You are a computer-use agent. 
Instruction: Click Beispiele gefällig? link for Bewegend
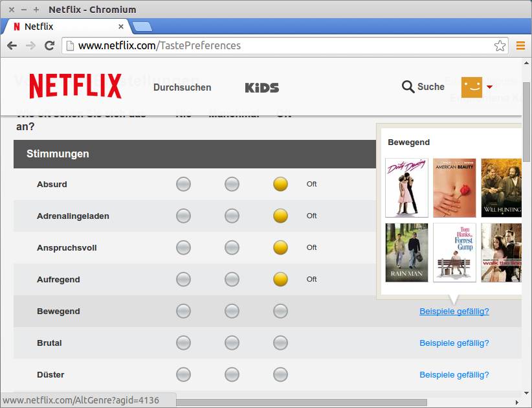(454, 312)
